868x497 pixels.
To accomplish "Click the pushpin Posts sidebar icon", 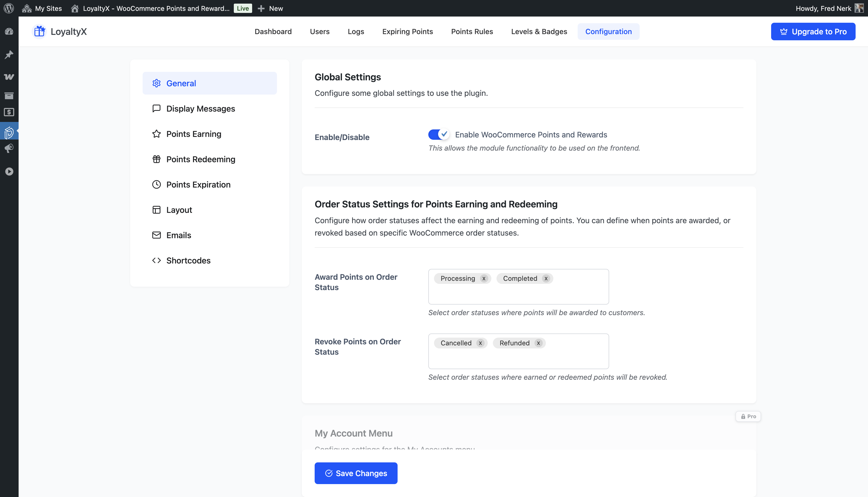I will pos(9,55).
